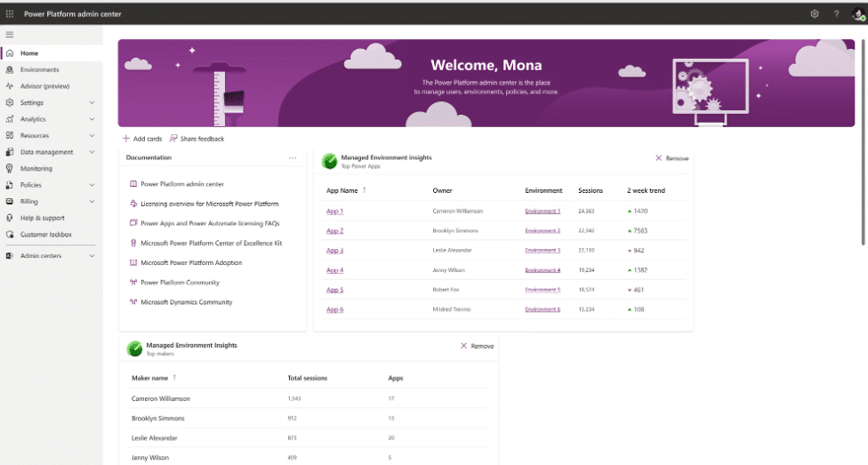
Task: Click the Data management icon
Action: (10, 152)
